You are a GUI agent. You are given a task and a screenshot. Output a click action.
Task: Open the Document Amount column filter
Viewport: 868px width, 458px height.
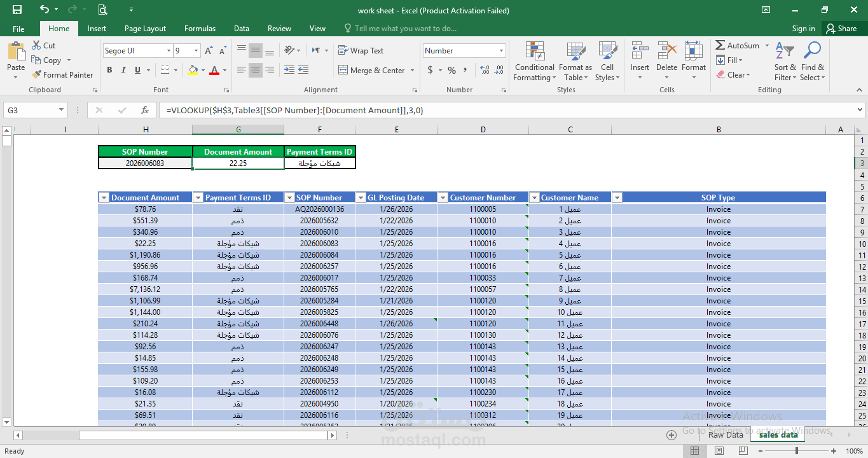coord(104,198)
